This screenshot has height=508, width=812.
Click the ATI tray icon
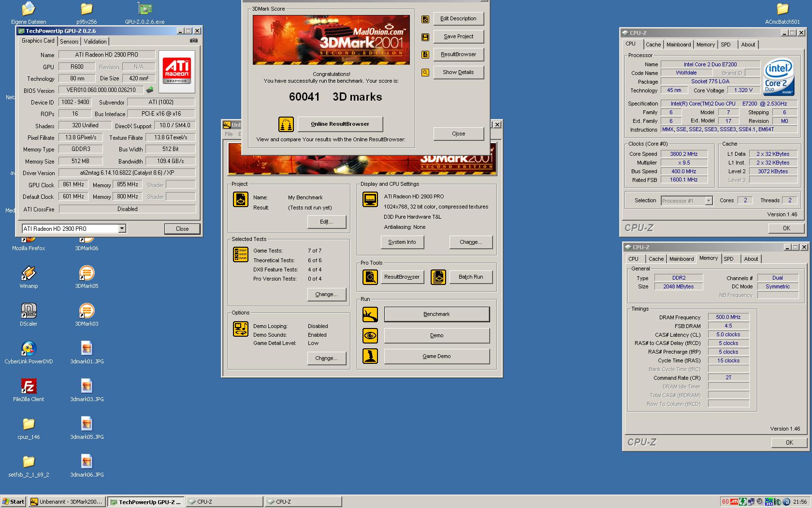tap(734, 502)
